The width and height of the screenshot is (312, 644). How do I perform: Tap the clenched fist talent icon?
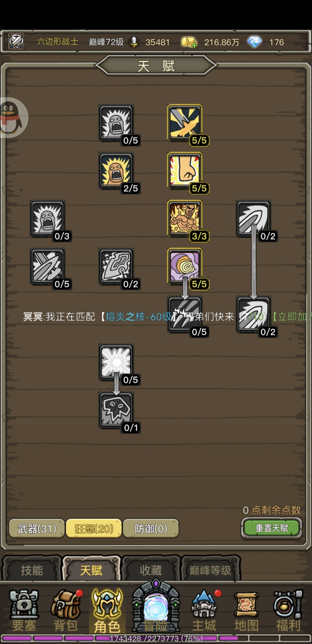point(185,171)
